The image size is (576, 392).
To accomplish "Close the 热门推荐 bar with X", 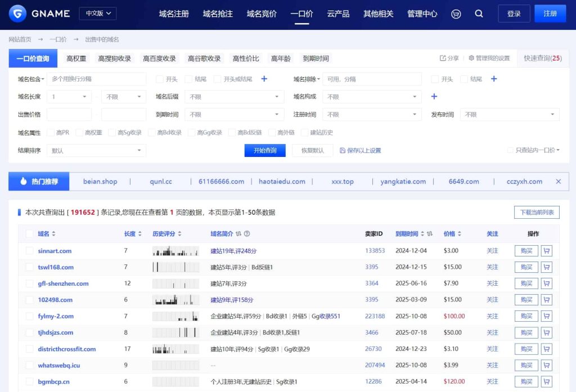I will coord(558,181).
